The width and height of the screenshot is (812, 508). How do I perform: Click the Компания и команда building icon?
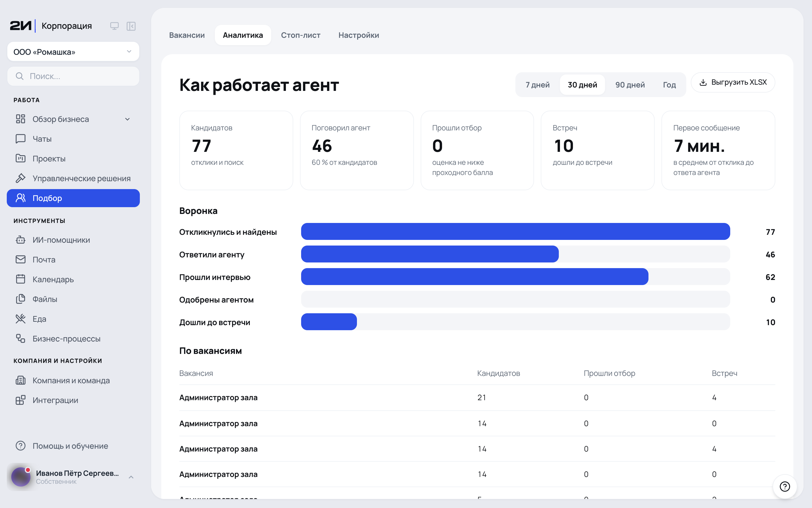tap(21, 380)
